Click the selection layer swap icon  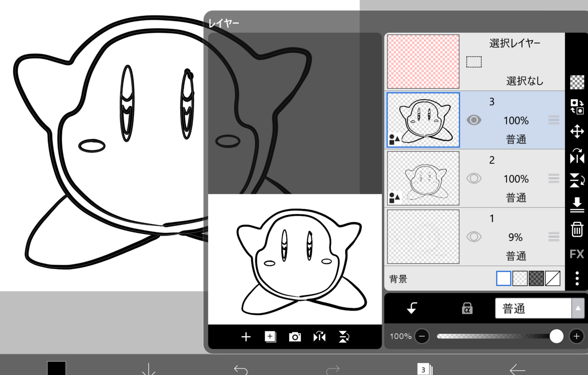[x=577, y=107]
